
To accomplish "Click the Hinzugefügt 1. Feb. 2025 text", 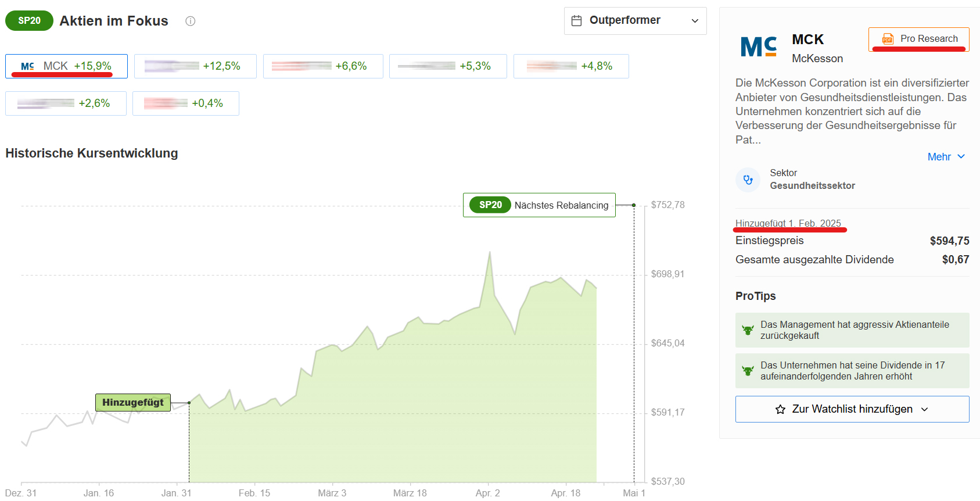I will tap(788, 223).
